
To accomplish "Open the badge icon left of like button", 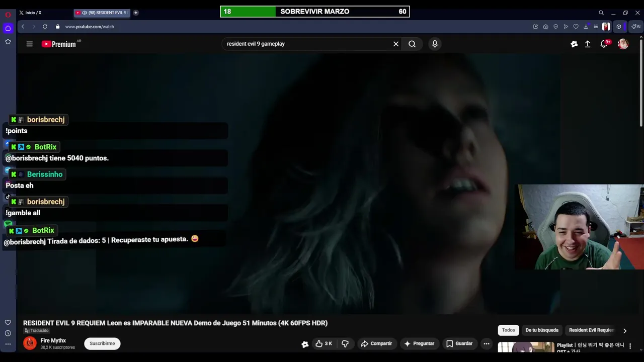I will tap(305, 344).
